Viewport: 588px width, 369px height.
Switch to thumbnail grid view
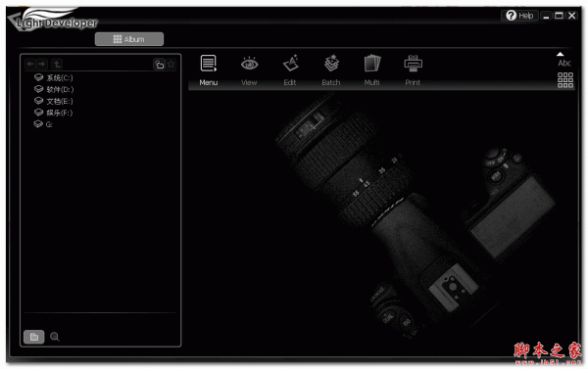click(x=565, y=80)
